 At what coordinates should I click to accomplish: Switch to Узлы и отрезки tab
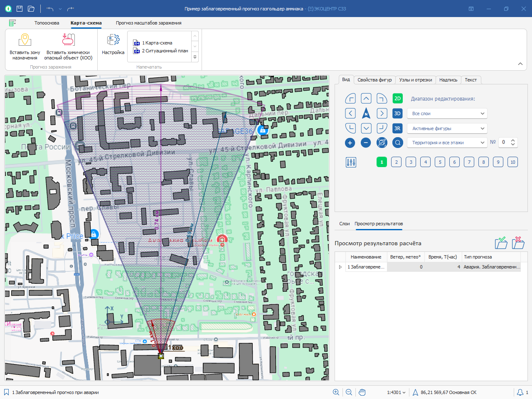(416, 80)
